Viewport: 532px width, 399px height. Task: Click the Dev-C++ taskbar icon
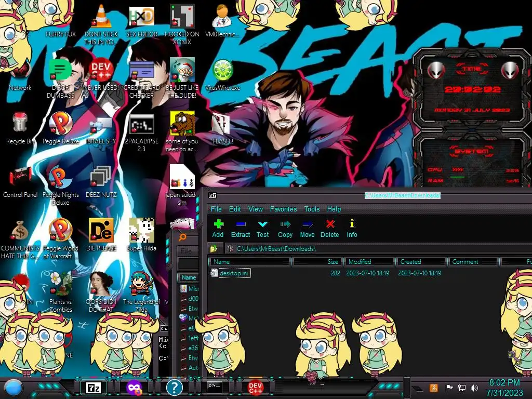pyautogui.click(x=255, y=388)
